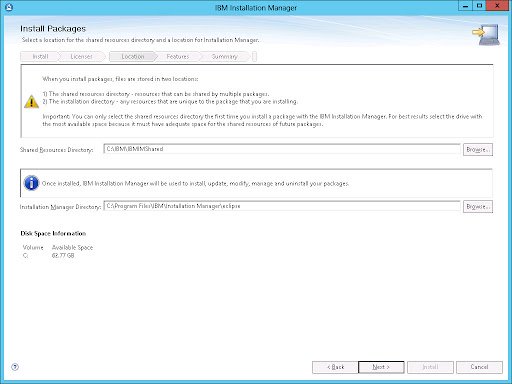Select the Location wizard step
This screenshot has height=384, width=512.
[133, 57]
